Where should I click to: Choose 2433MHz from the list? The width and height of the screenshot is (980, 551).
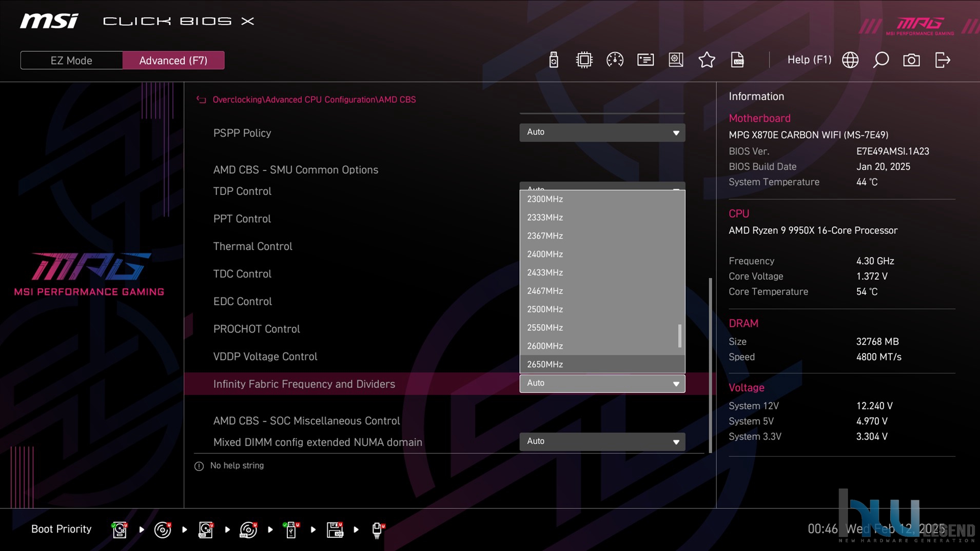tap(602, 272)
